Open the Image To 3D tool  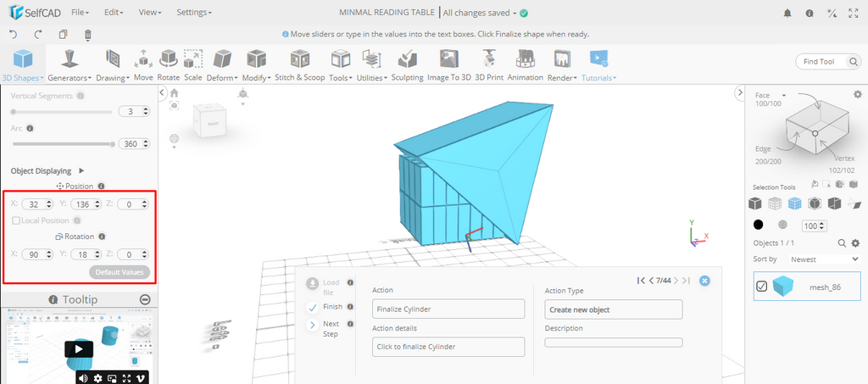448,64
